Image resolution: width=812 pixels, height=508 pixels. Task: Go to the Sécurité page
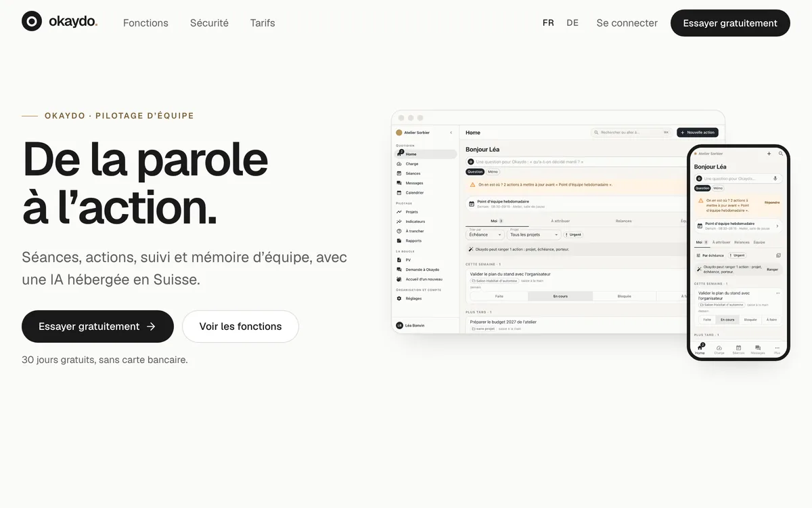tap(209, 22)
